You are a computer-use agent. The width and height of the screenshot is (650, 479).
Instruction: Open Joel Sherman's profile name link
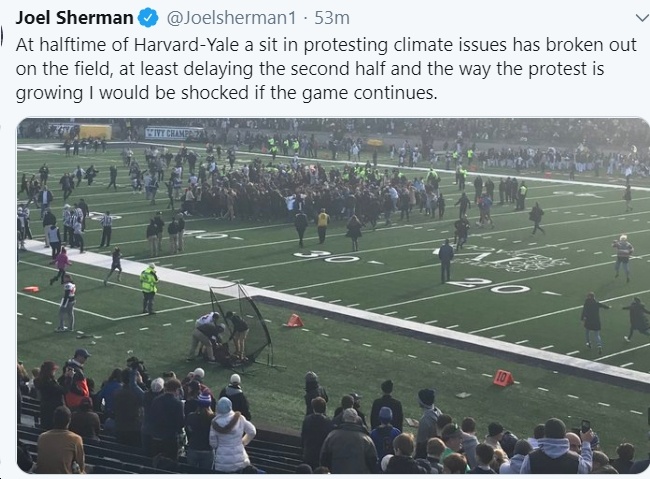point(75,18)
